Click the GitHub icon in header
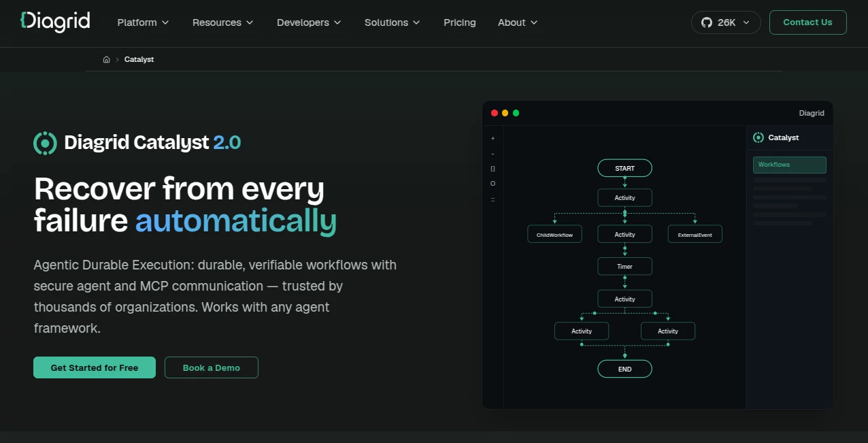The width and height of the screenshot is (868, 443). (706, 22)
